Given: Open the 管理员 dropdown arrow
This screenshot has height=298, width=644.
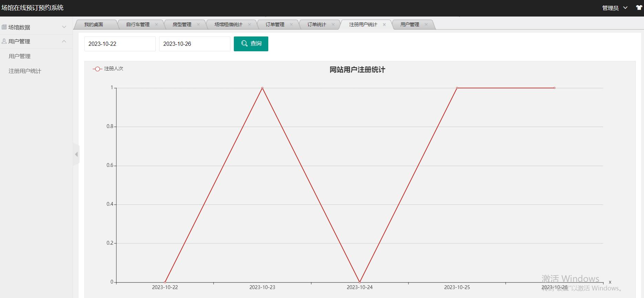Looking at the screenshot, I should [x=625, y=8].
